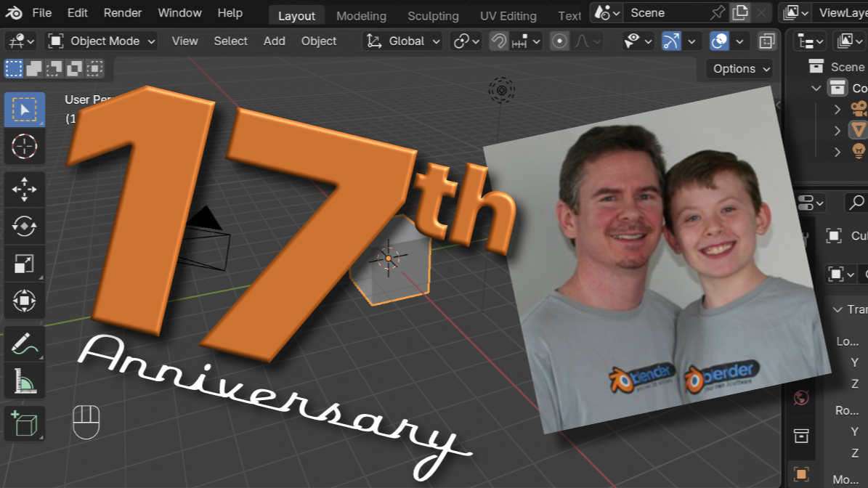The image size is (868, 488).
Task: Select the Scale tool
Action: click(25, 264)
